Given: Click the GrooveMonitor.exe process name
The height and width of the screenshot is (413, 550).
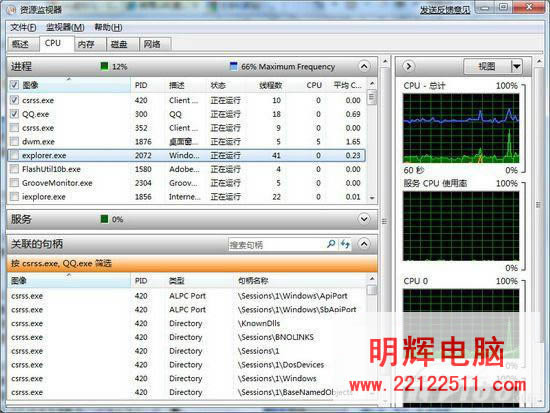Looking at the screenshot, I should coord(57,183).
